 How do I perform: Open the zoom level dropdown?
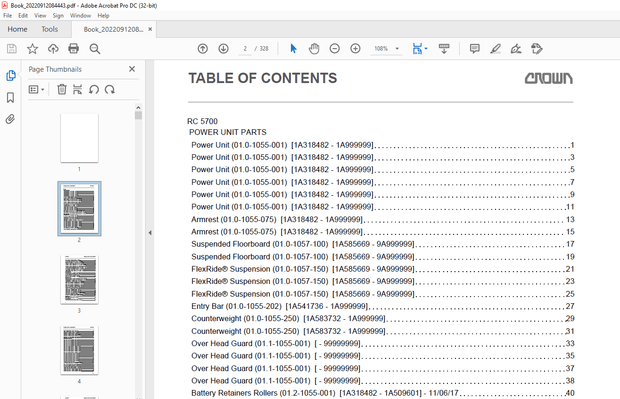coord(397,49)
